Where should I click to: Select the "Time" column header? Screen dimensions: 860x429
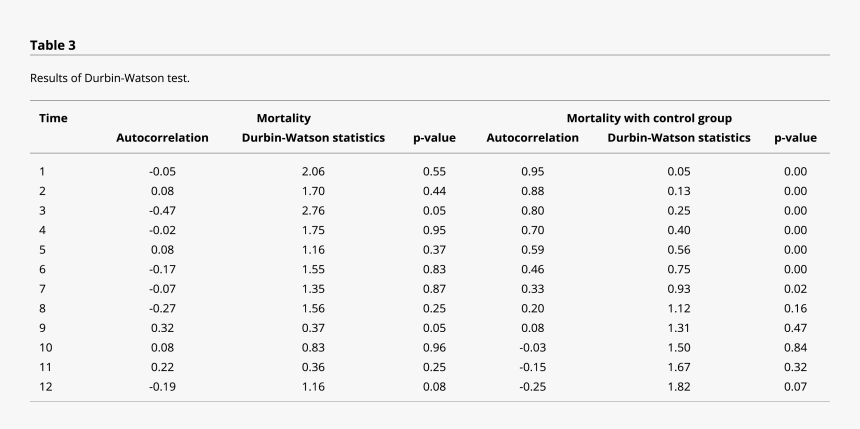click(53, 118)
